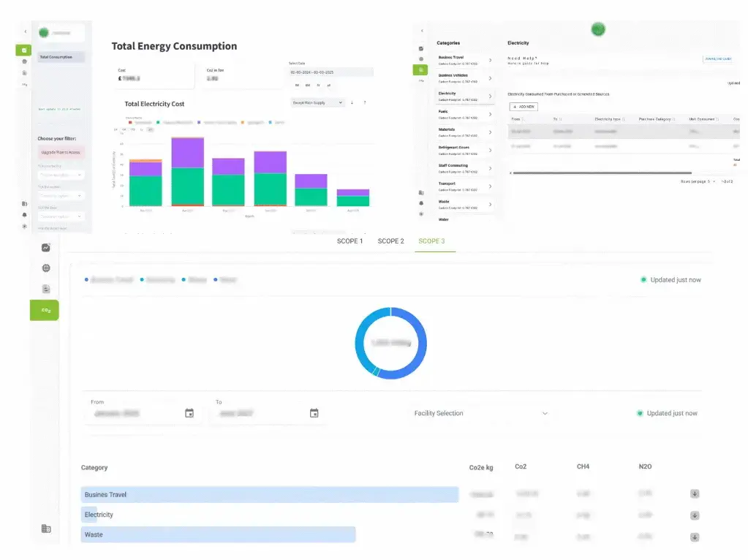Open To date calendar picker
Viewport: 748px width, 560px height.
[314, 413]
